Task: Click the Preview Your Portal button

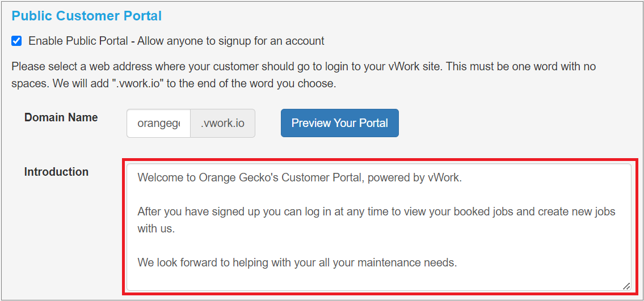Action: point(340,123)
